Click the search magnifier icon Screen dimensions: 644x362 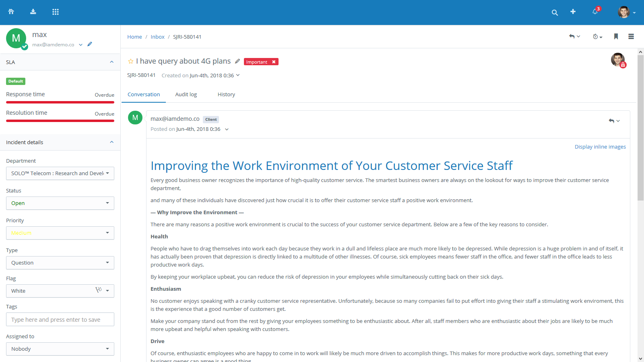tap(555, 12)
